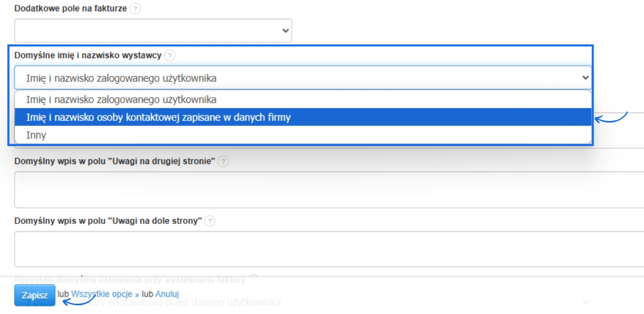Open help tooltip for "Domyślne imię i nazwisko wystawcy"

click(x=170, y=56)
